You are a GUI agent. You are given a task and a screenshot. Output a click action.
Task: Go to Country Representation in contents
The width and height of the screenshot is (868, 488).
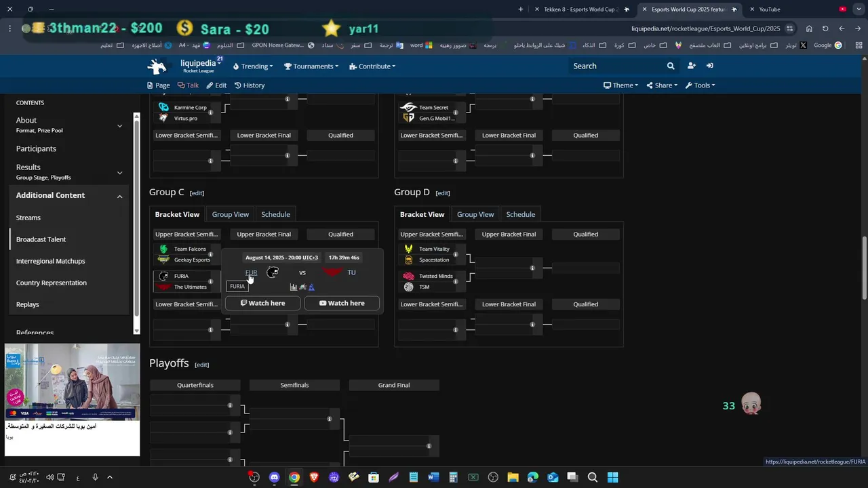tap(52, 283)
